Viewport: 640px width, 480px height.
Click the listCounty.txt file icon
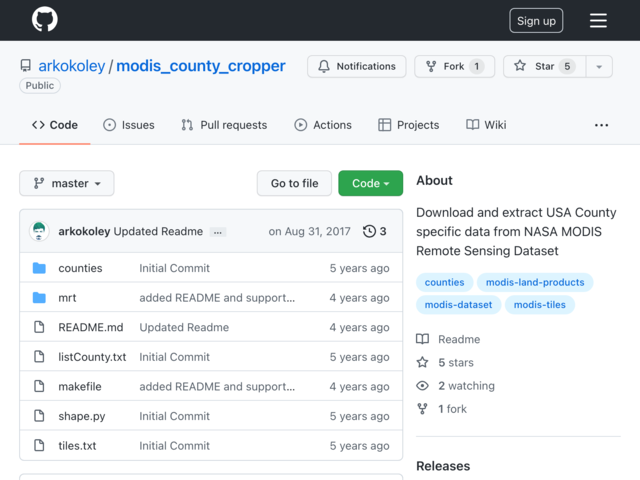(x=39, y=357)
